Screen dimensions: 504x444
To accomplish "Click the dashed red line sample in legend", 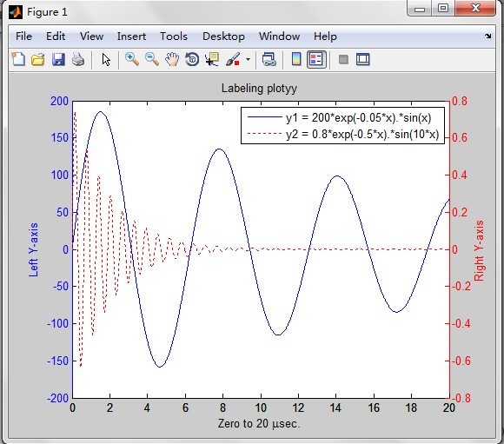I will click(x=264, y=133).
